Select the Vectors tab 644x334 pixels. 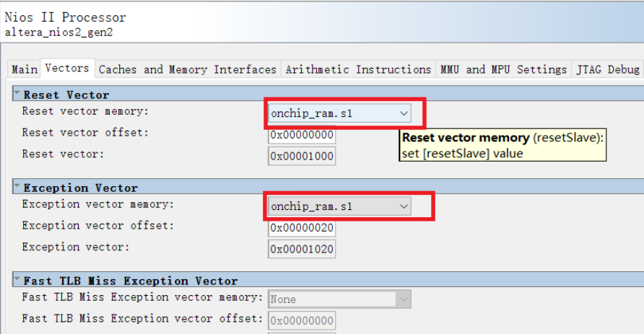tap(67, 69)
